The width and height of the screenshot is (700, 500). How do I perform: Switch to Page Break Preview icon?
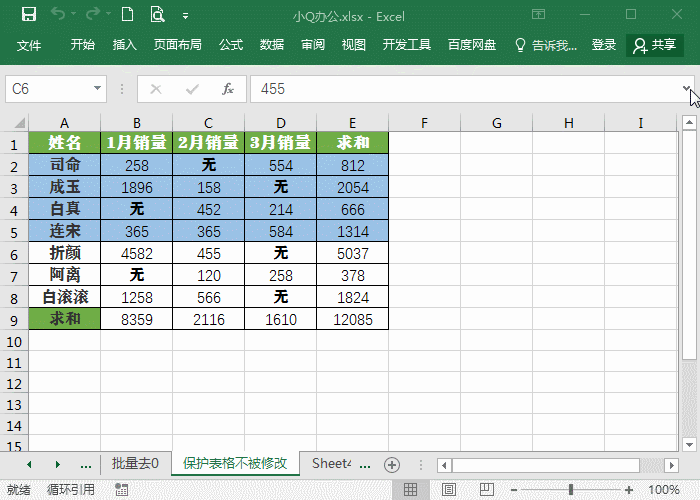(487, 489)
